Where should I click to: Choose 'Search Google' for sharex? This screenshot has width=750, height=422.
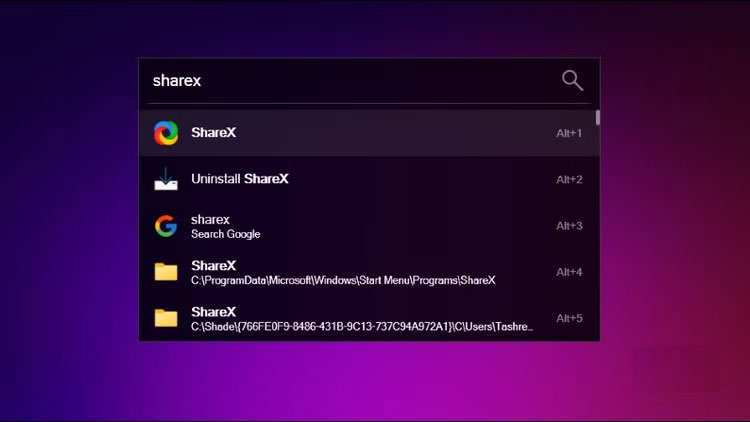pyautogui.click(x=369, y=225)
